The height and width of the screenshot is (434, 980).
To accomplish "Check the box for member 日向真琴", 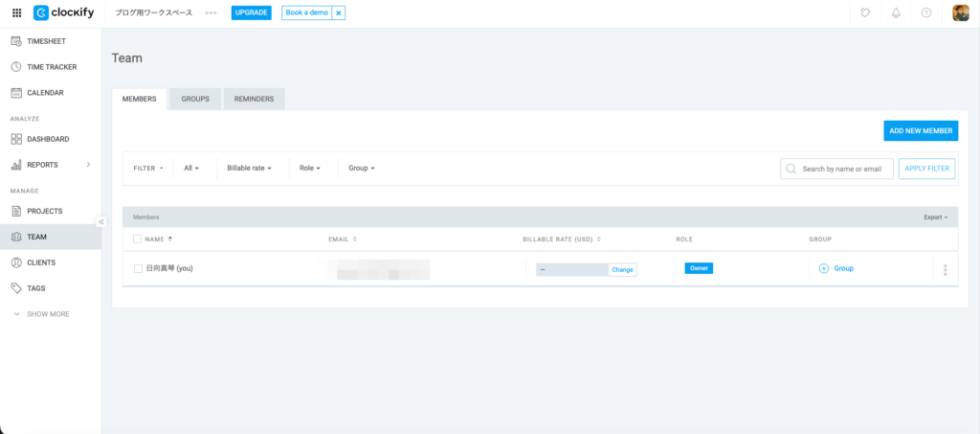I will pos(138,268).
